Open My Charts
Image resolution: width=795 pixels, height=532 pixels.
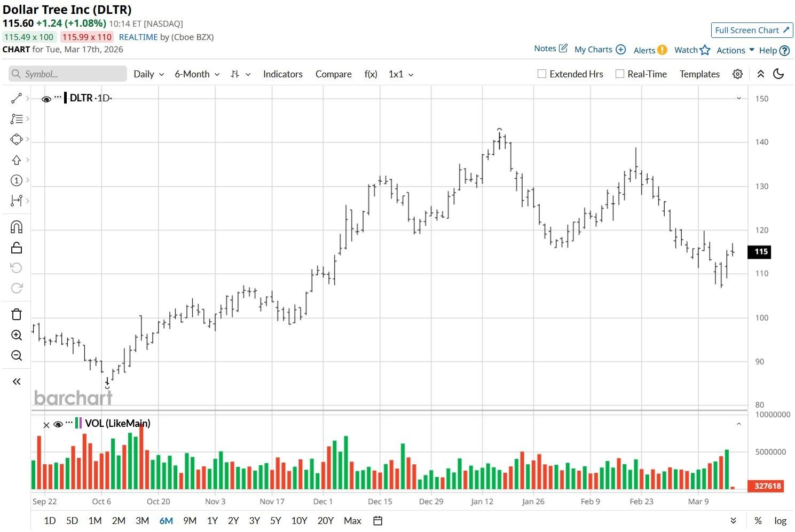[x=600, y=50]
